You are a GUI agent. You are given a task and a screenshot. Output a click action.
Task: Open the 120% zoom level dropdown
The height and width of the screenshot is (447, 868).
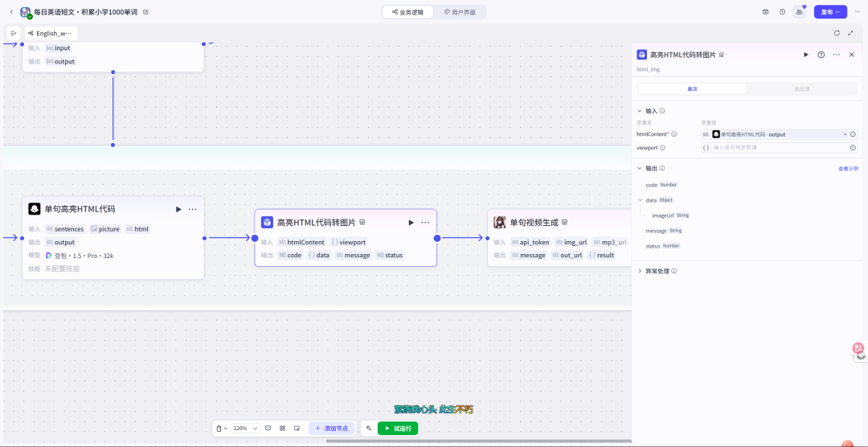pos(246,429)
